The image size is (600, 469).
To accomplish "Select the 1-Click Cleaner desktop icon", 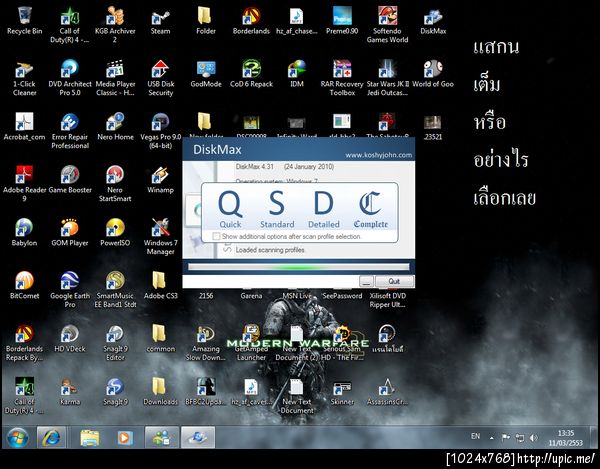I will point(24,78).
